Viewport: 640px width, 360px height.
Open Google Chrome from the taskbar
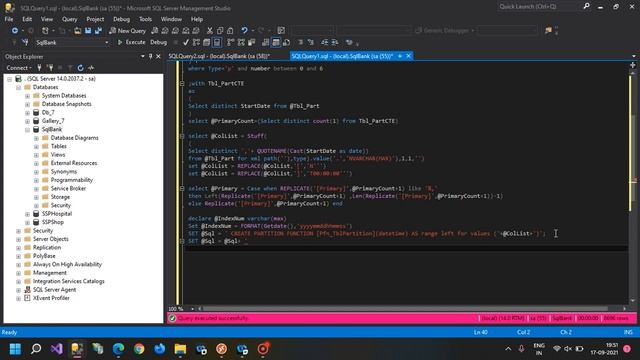pyautogui.click(x=139, y=349)
